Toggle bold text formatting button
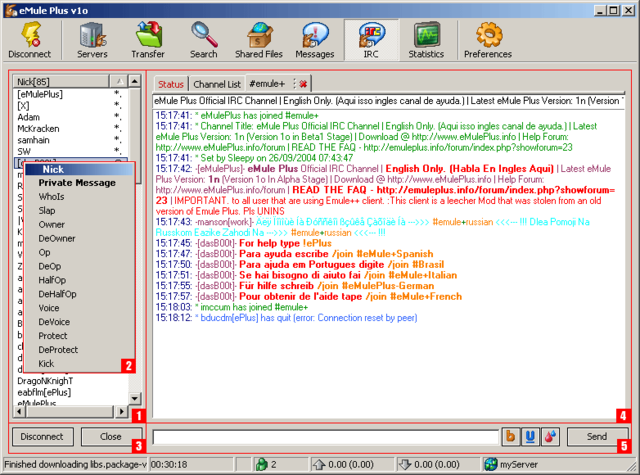Image resolution: width=640 pixels, height=475 pixels. click(x=510, y=436)
